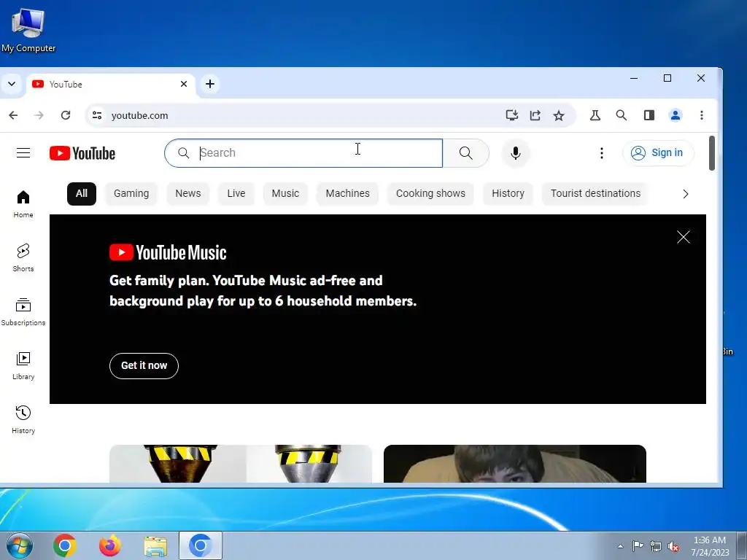Screen dimensions: 747x560
Task: Open YouTube settings three-dot menu
Action: point(602,153)
